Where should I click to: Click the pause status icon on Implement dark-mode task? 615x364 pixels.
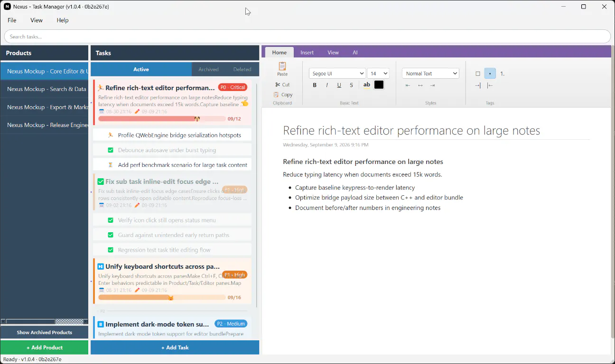click(101, 324)
